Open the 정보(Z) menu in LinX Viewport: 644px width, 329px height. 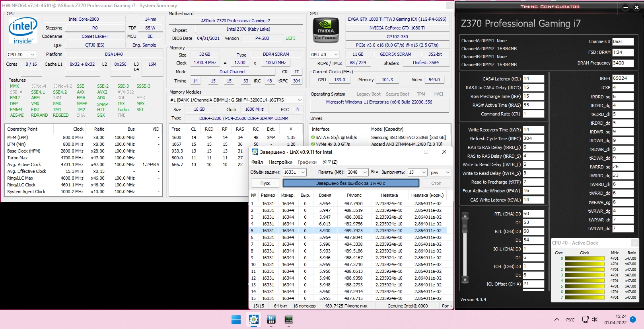point(330,162)
